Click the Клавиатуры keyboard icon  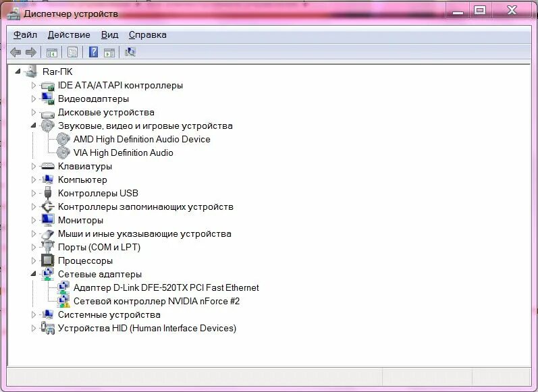[48, 167]
